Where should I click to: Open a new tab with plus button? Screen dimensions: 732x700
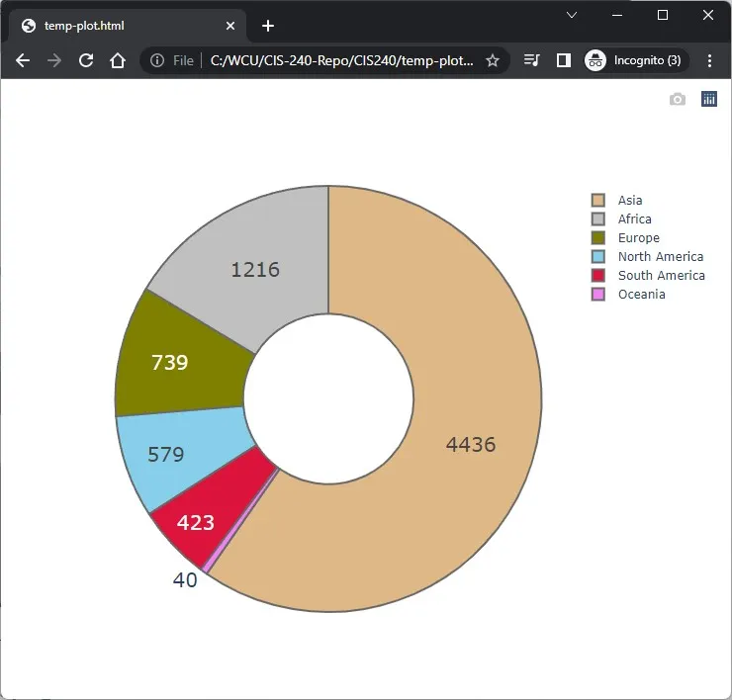pos(268,26)
